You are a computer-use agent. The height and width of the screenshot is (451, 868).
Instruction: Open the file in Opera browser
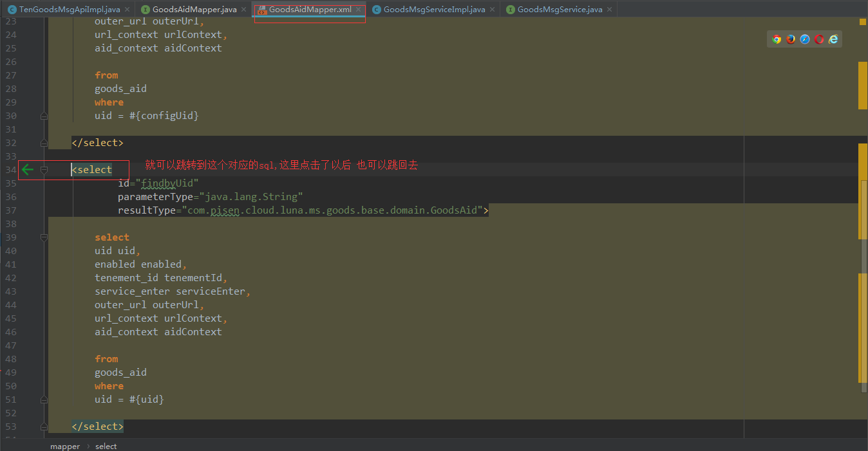[x=818, y=39]
